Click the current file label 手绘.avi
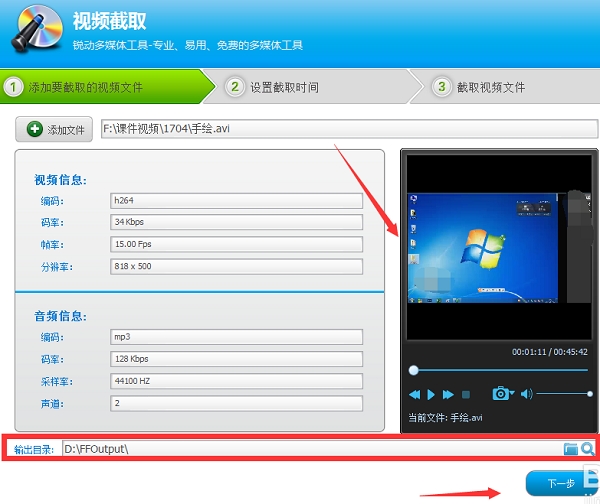 click(x=445, y=418)
